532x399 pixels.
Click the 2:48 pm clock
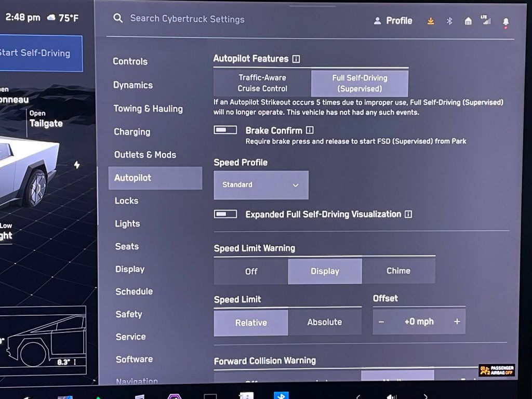(x=23, y=17)
